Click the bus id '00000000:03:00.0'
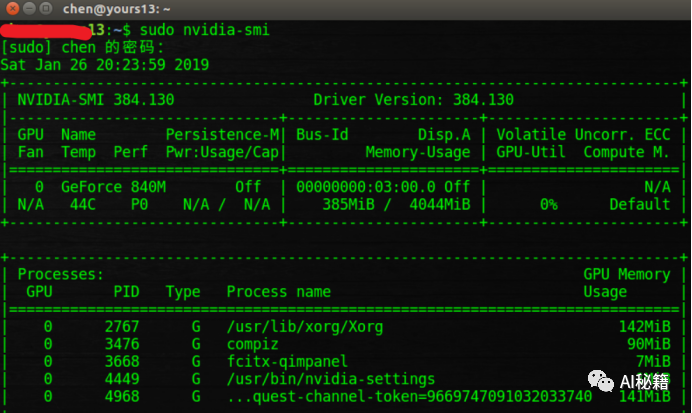 pos(366,187)
